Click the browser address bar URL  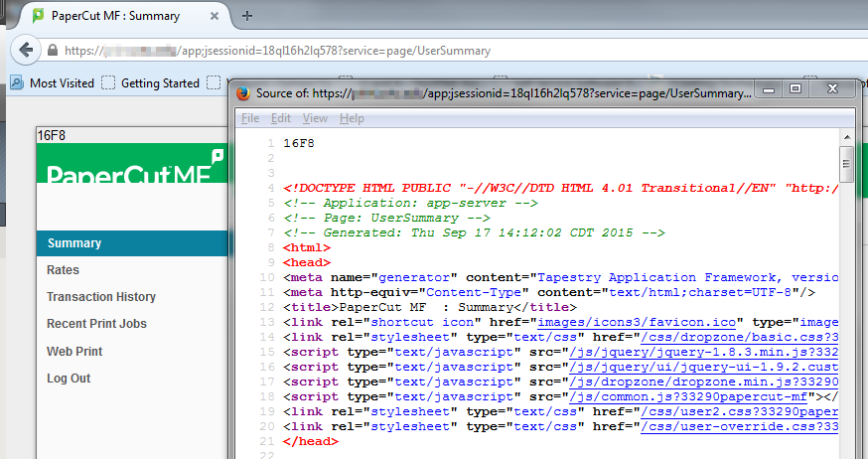277,51
